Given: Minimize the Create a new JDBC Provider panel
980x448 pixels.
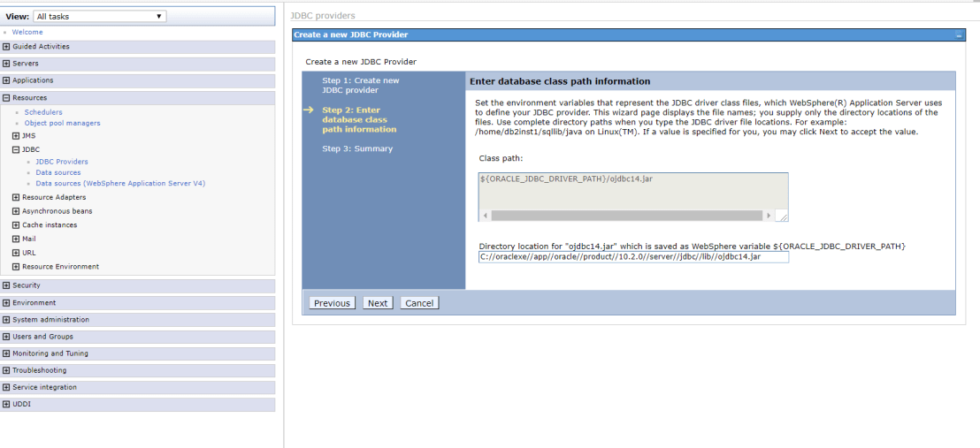Looking at the screenshot, I should pyautogui.click(x=959, y=35).
